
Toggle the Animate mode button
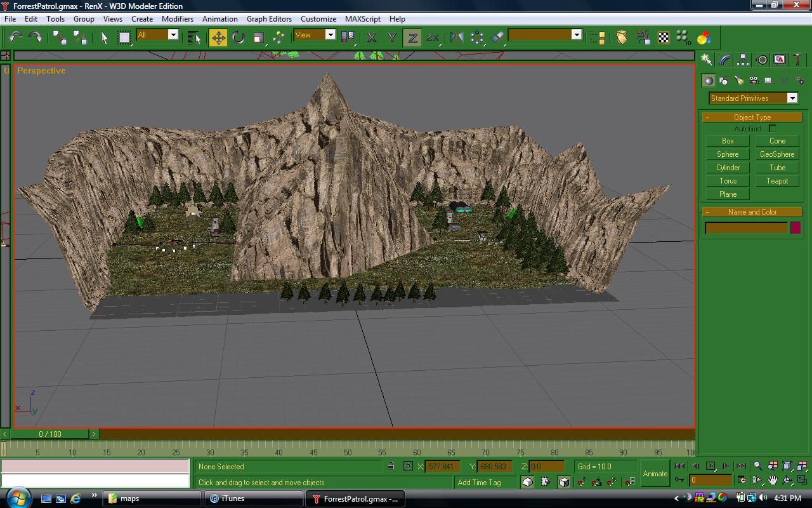point(655,474)
